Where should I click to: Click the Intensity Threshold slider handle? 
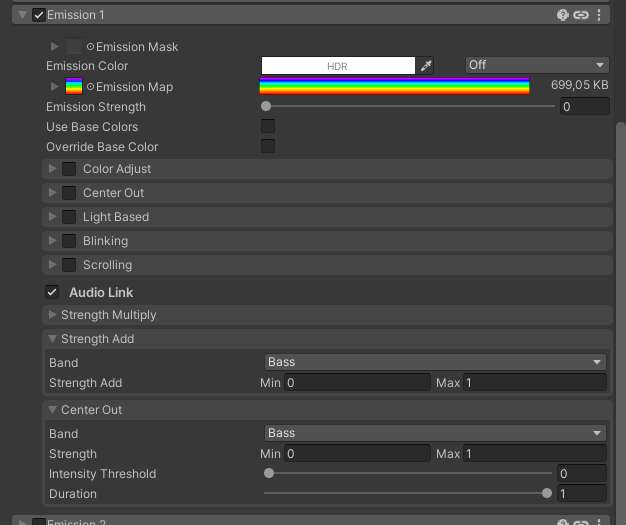[x=269, y=473]
